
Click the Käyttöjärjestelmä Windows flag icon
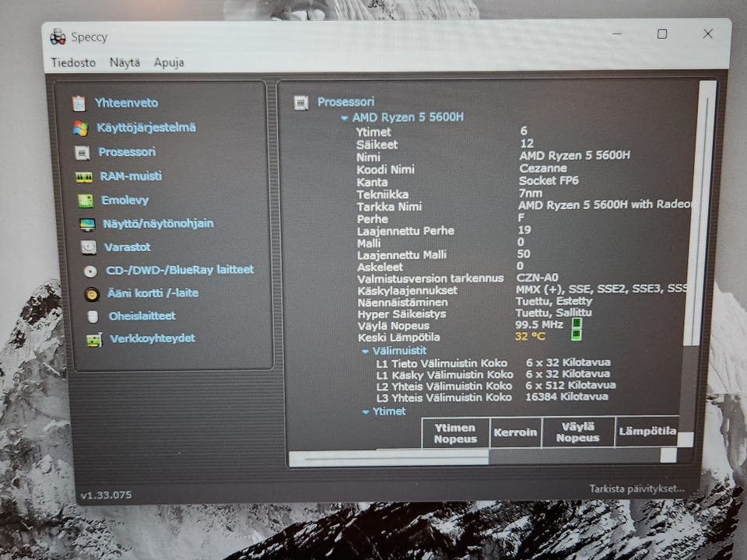point(80,128)
